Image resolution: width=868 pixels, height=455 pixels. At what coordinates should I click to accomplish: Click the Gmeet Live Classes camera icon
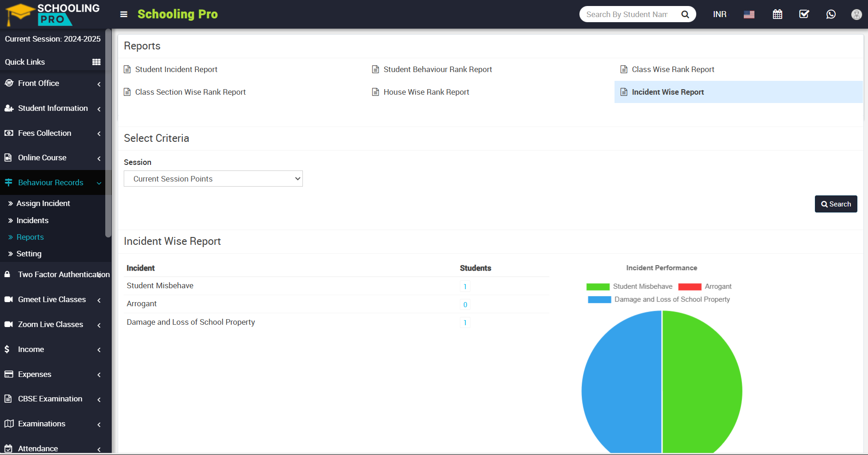tap(9, 299)
